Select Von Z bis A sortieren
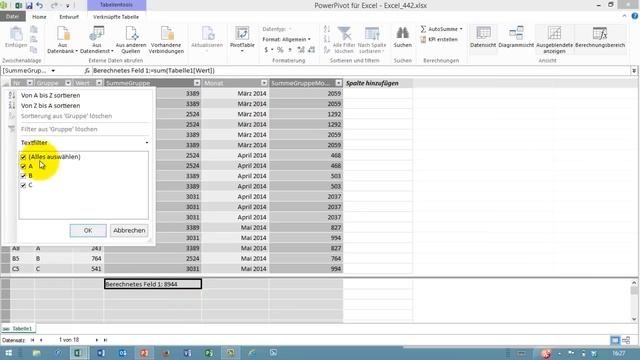Image resolution: width=640 pixels, height=360 pixels. 51,105
